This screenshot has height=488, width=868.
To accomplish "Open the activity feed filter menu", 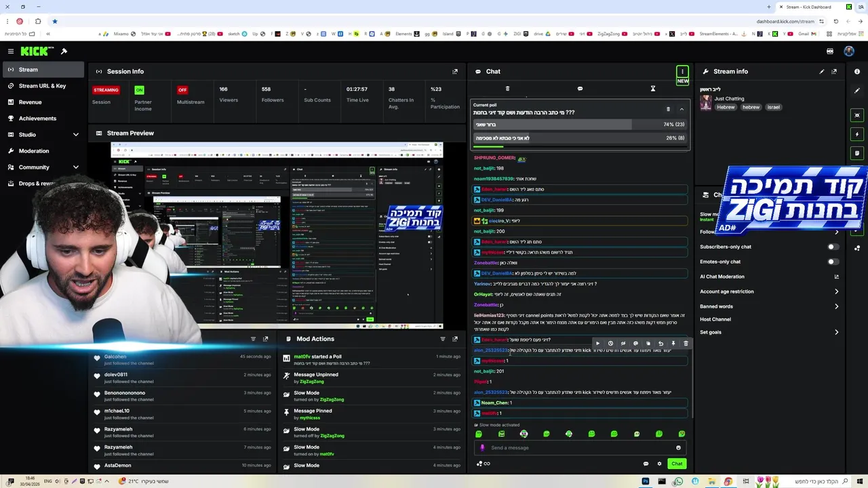I will pyautogui.click(x=253, y=339).
